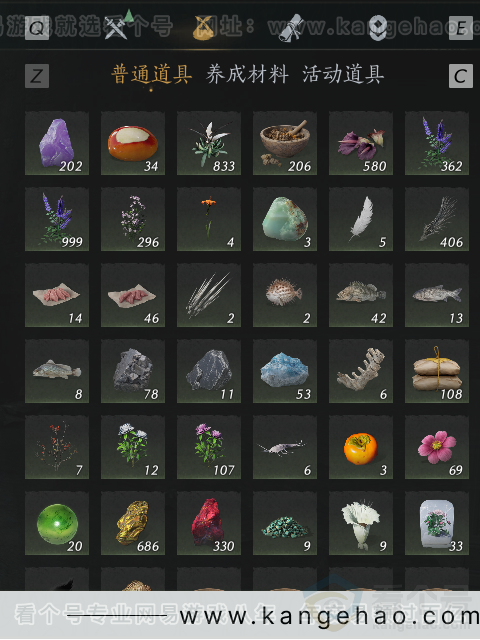Click the E next-category key button

pos(461,28)
